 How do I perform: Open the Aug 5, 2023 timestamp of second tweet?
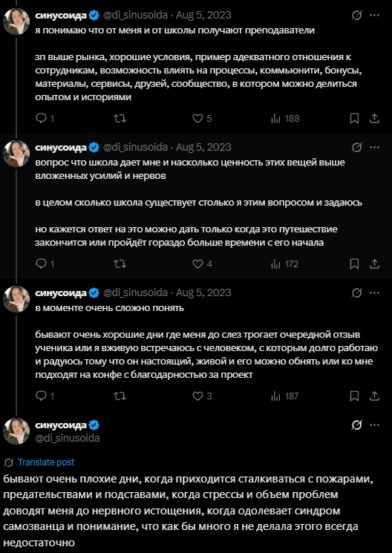click(x=203, y=147)
